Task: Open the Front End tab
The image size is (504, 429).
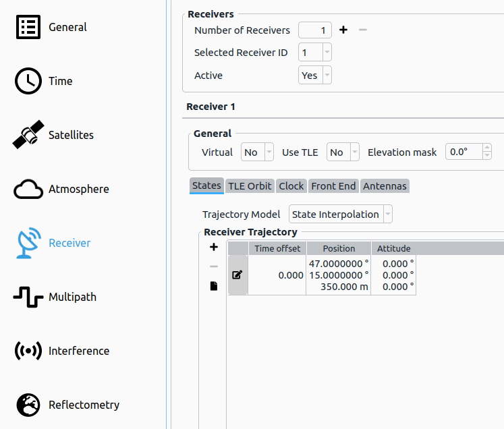Action: (333, 186)
